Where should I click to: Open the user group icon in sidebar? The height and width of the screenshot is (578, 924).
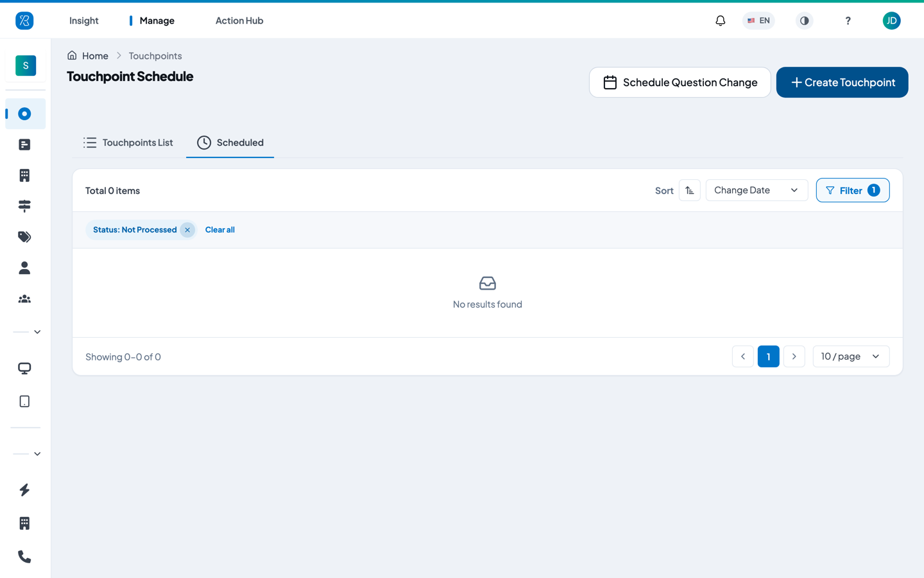[x=24, y=299]
